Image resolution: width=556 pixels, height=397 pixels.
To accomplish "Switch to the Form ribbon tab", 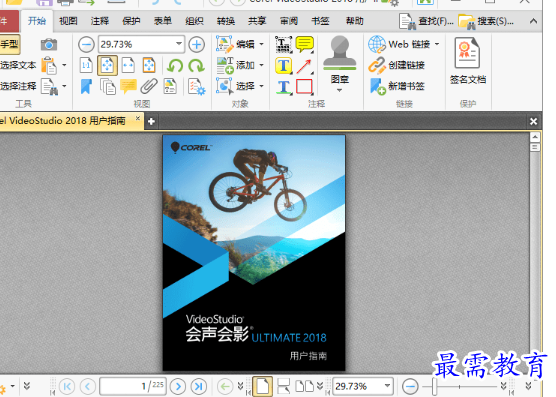I will tap(163, 21).
